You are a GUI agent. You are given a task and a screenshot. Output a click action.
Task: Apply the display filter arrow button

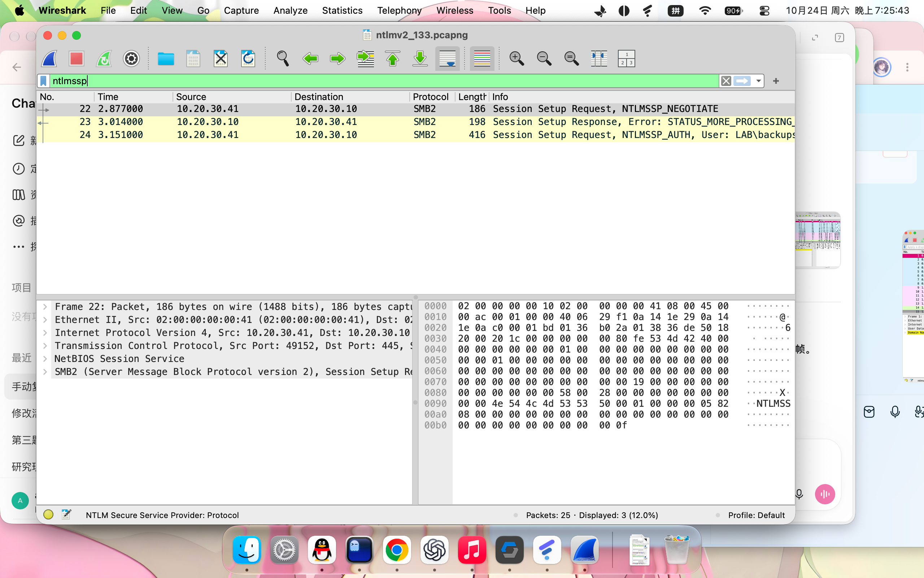(x=742, y=81)
